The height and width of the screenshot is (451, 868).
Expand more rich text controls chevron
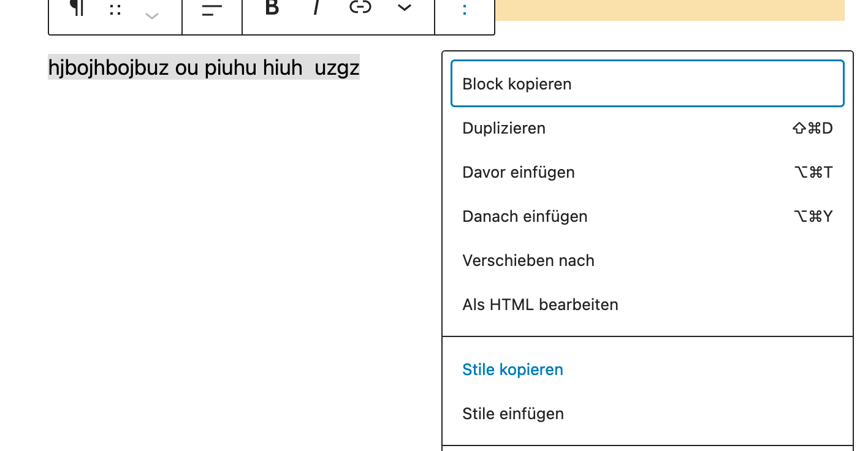404,9
